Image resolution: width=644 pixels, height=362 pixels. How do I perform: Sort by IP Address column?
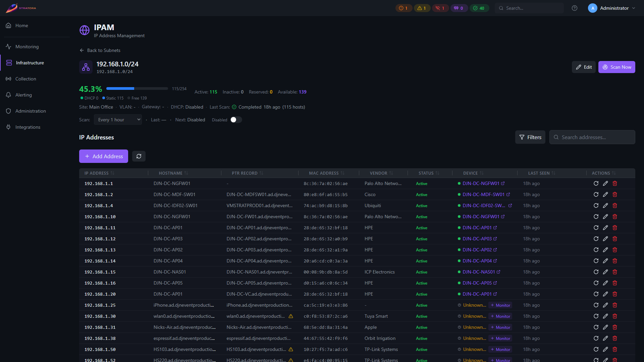[99, 173]
